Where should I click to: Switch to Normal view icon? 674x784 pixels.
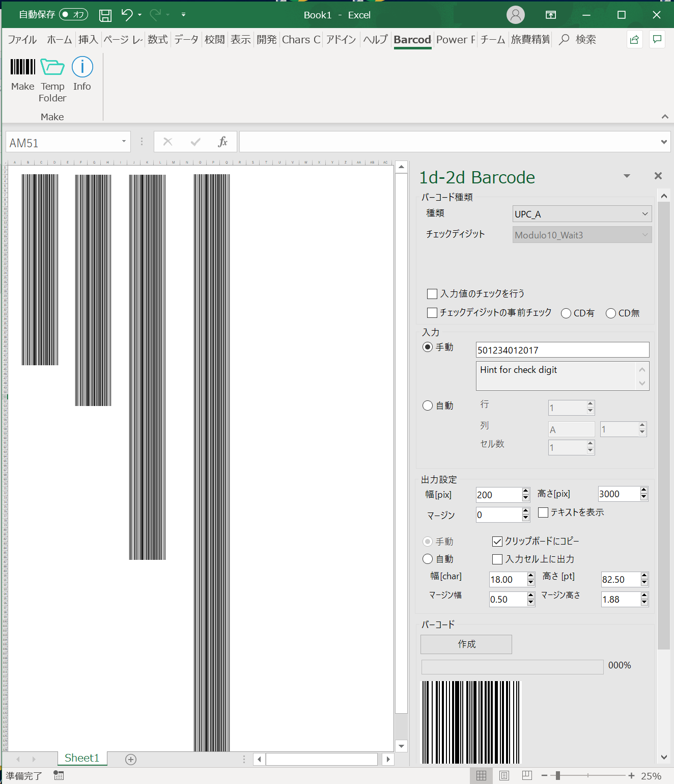[481, 775]
